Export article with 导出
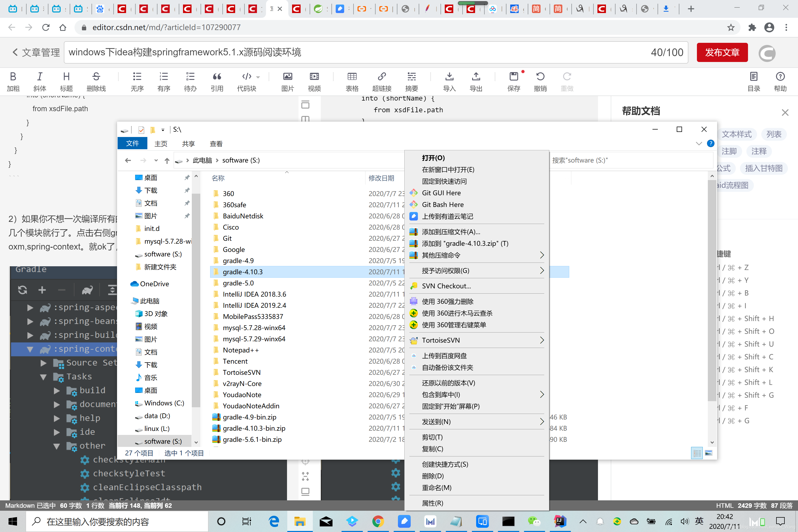The height and width of the screenshot is (532, 798). (x=476, y=81)
